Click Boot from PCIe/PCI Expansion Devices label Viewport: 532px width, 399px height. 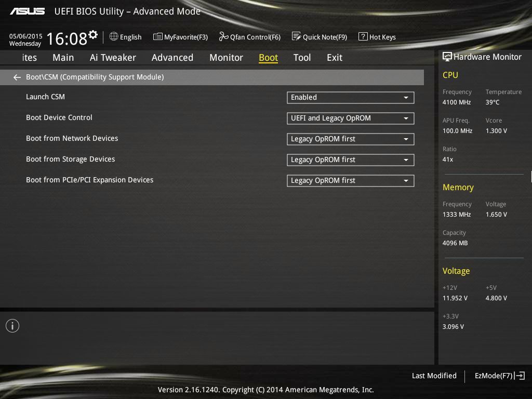89,180
